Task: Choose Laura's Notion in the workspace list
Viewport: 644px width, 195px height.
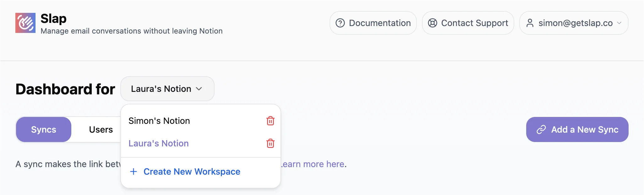Action: click(158, 143)
